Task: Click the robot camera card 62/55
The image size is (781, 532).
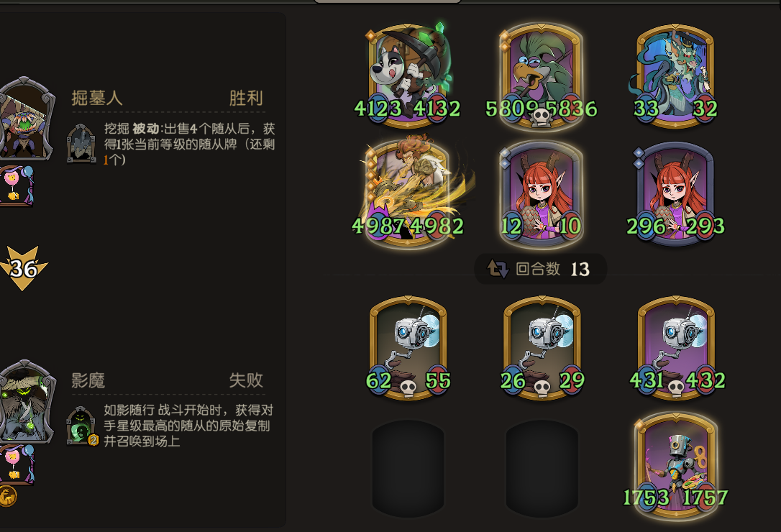Action: click(x=408, y=348)
